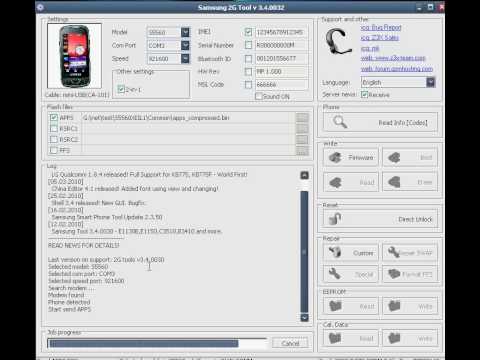The image size is (480, 360).
Task: Check the FFS flash file checkbox
Action: point(54,150)
